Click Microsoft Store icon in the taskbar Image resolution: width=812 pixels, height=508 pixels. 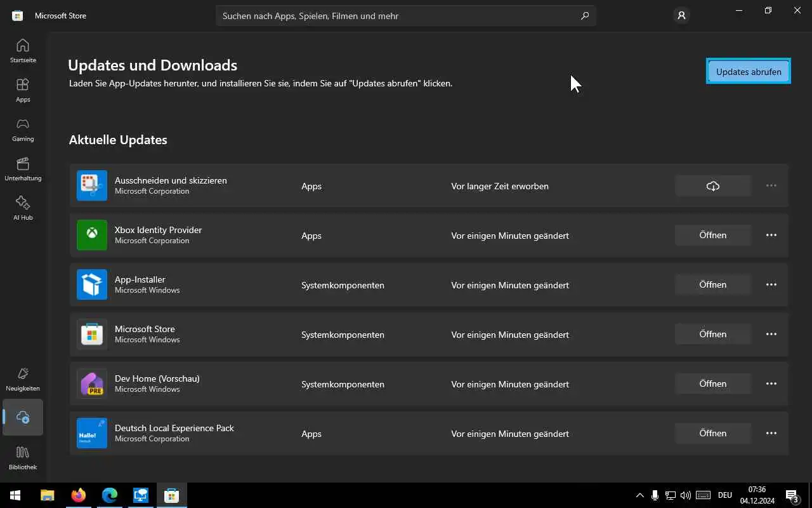point(172,495)
